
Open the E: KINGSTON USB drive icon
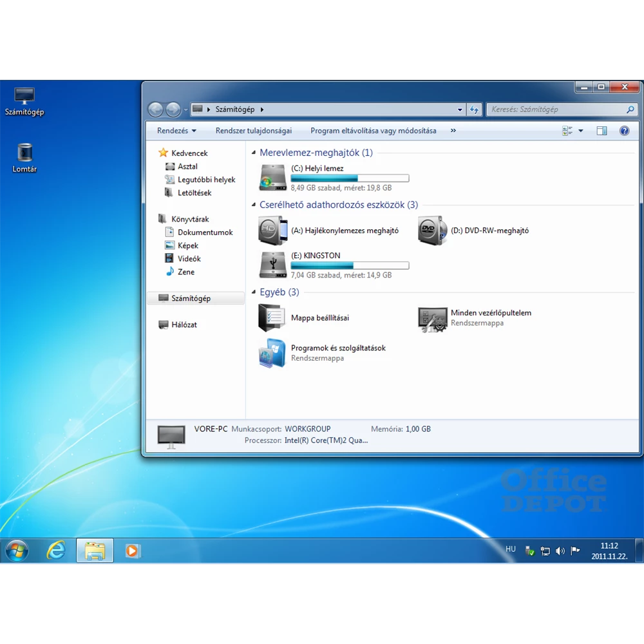click(x=272, y=265)
